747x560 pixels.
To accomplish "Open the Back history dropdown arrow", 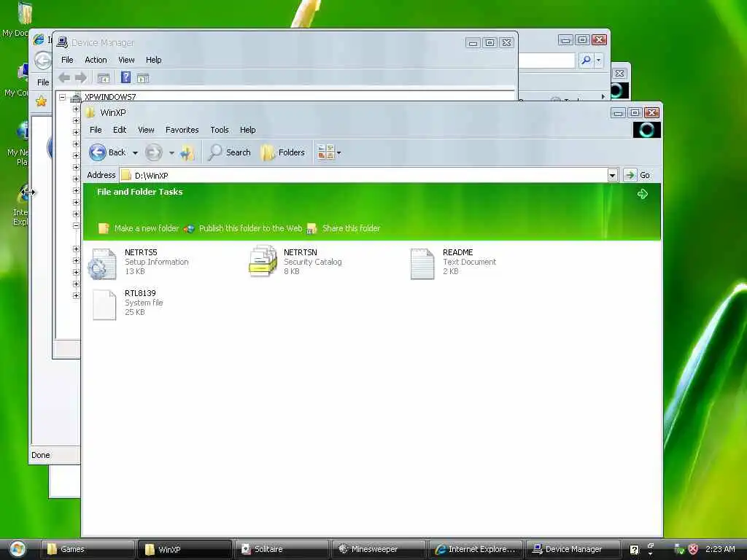I will [135, 153].
